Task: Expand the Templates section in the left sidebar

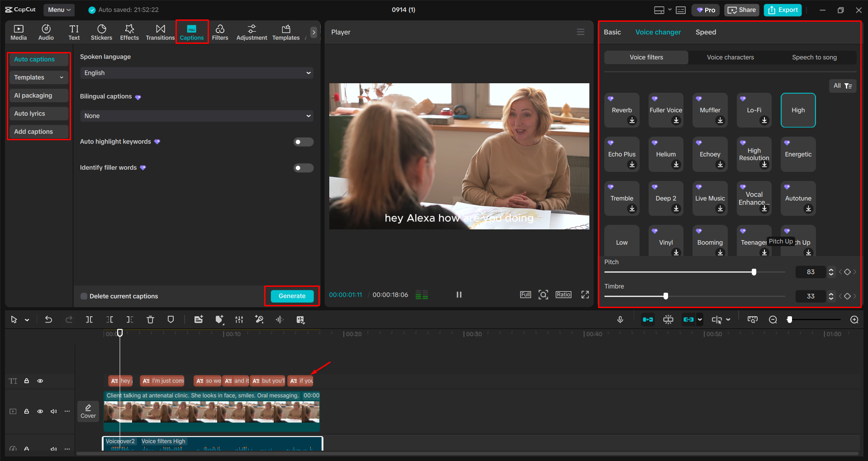Action: pyautogui.click(x=38, y=77)
